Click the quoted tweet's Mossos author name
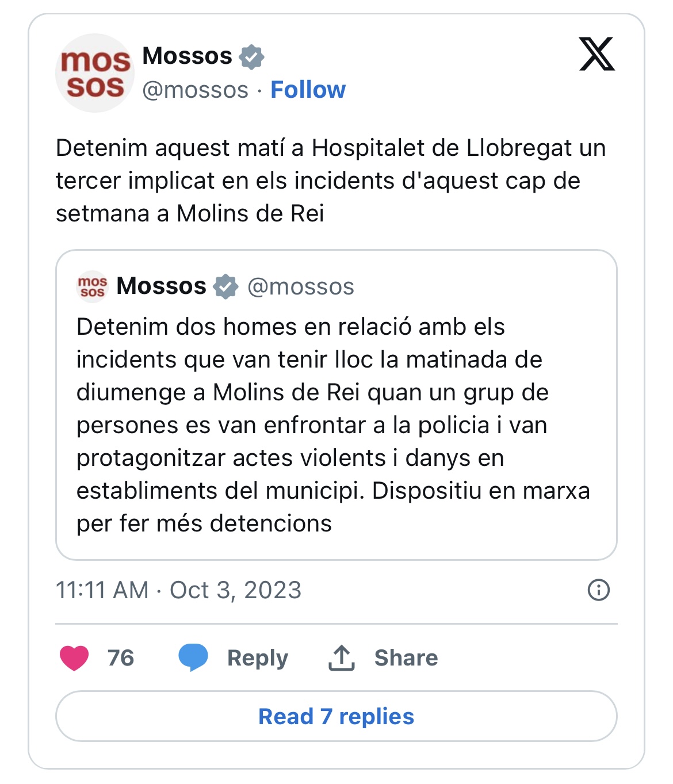The height and width of the screenshot is (784, 673). [x=161, y=286]
